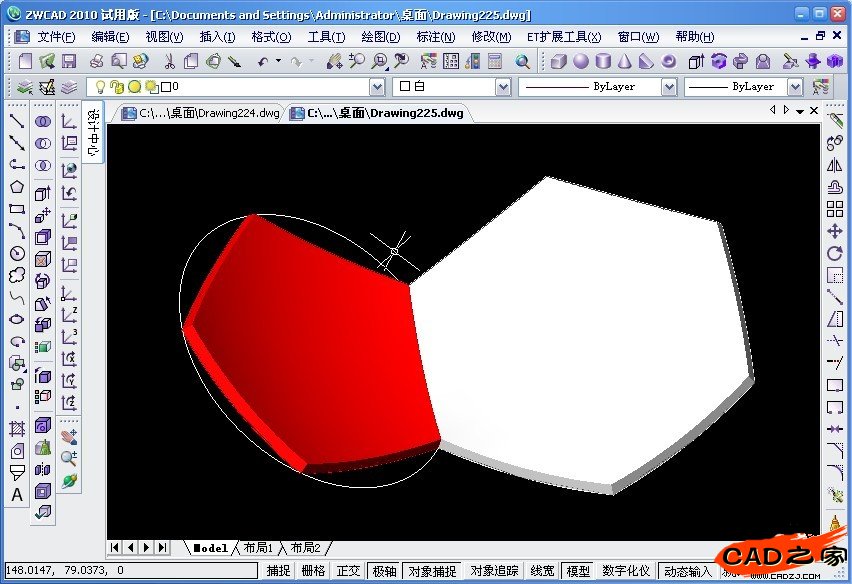Switch to the 布局1 layout tab
The height and width of the screenshot is (584, 852).
click(258, 547)
